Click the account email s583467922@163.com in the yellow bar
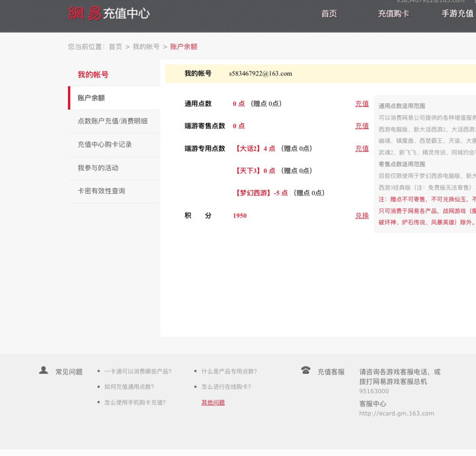The image size is (476, 456). coord(260,73)
